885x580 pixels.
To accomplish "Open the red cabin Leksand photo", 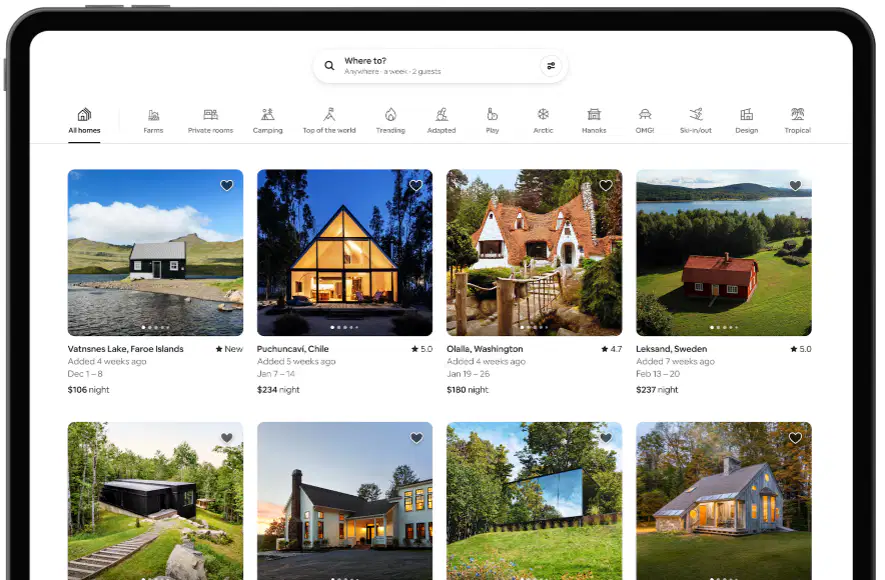I will 724,253.
